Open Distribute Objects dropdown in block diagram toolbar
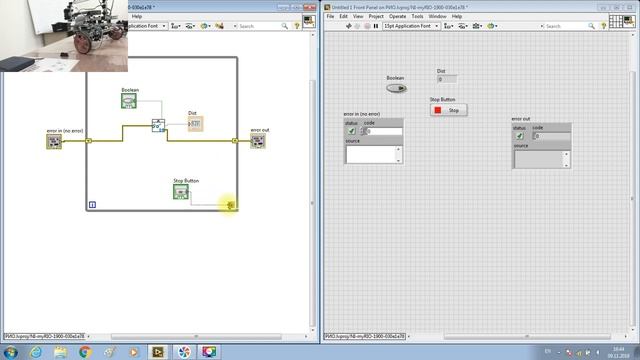This screenshot has height=360, width=640. [190, 26]
